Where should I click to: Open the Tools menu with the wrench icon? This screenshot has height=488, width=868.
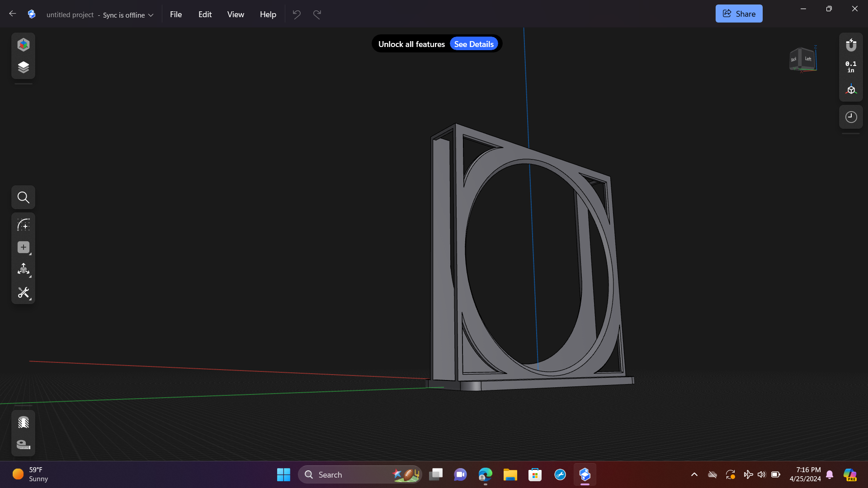[x=23, y=292]
